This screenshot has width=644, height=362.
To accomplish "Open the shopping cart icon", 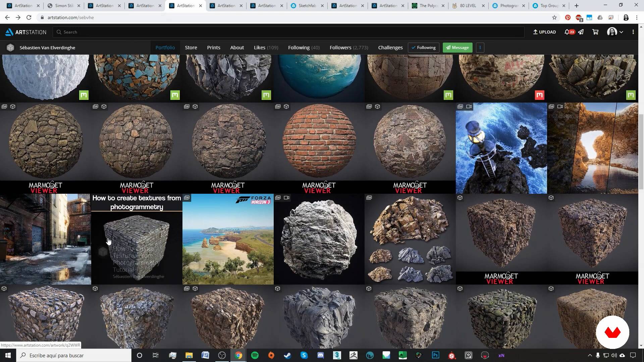I will (595, 32).
